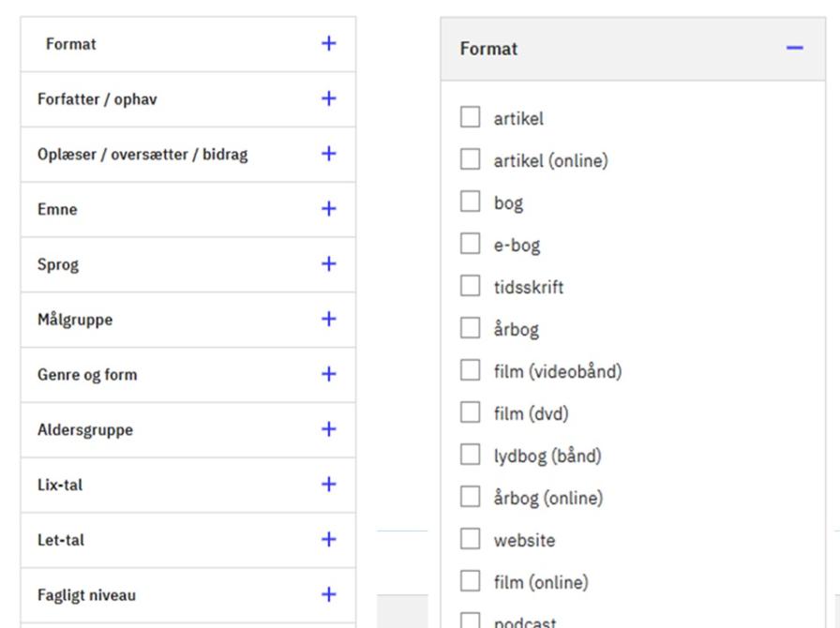Click plus icon next to Målgruppe
This screenshot has width=840, height=628.
click(x=328, y=319)
